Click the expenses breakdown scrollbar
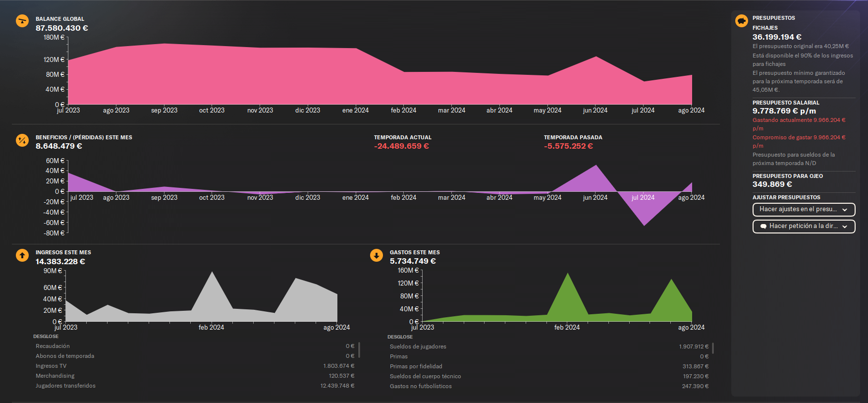The width and height of the screenshot is (868, 403). [x=713, y=348]
